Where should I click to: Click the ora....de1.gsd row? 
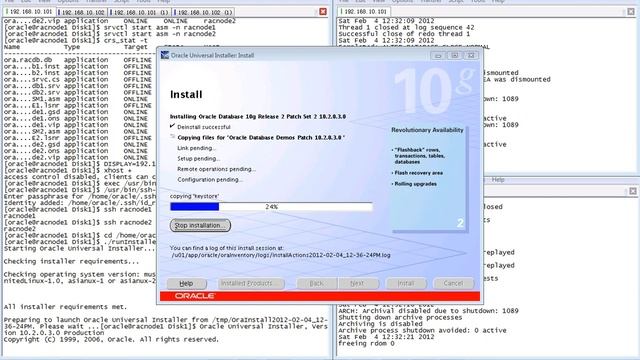[78, 112]
